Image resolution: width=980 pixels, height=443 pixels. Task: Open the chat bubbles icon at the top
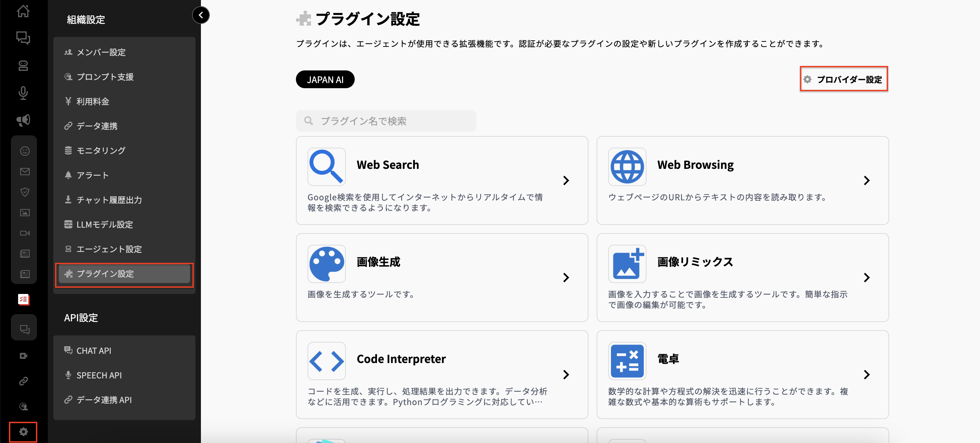click(x=24, y=38)
